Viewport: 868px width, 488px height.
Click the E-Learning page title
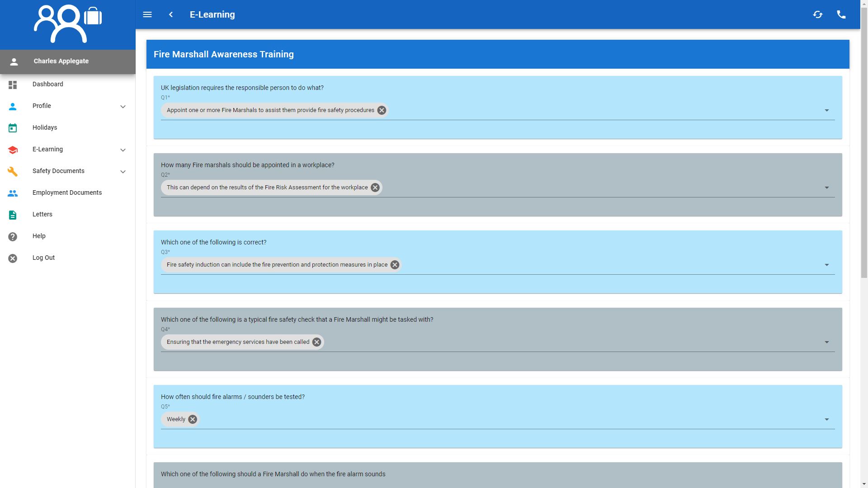tap(212, 14)
